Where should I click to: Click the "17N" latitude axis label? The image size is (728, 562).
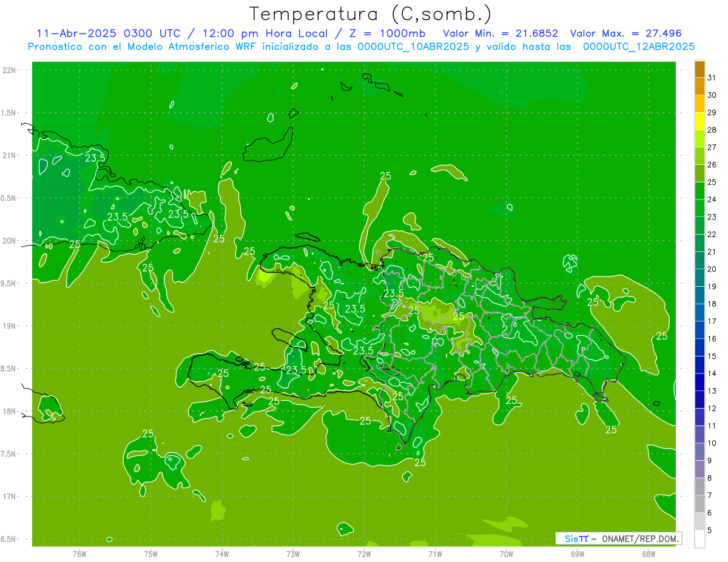[x=8, y=497]
